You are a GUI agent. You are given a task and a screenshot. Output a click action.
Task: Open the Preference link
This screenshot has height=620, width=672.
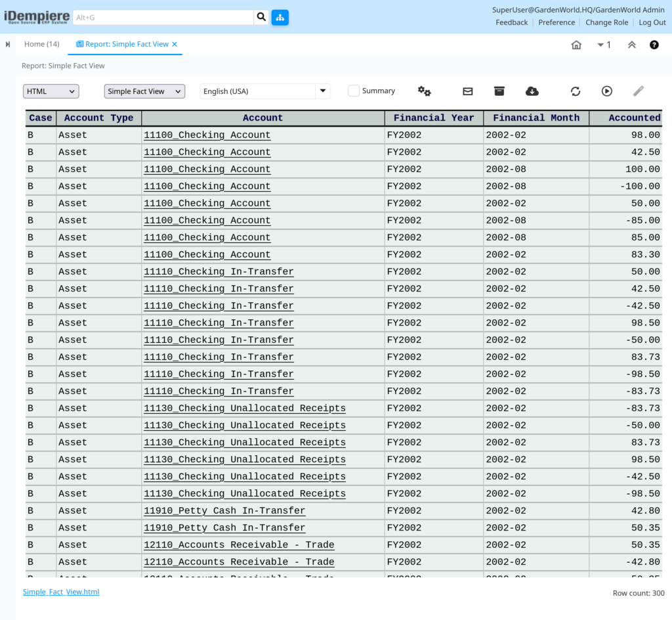point(556,22)
